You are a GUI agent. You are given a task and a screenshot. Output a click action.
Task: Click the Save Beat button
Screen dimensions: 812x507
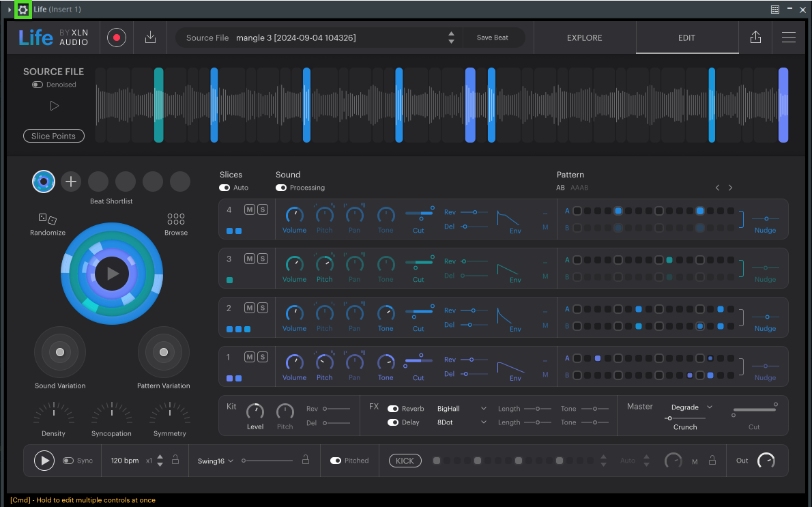(492, 38)
